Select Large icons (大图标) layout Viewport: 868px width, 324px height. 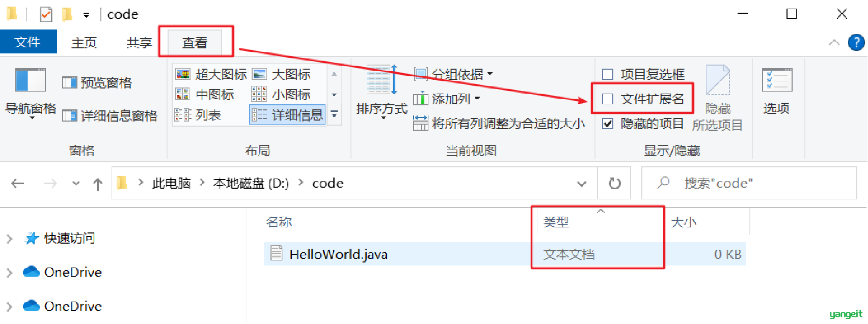[x=281, y=74]
